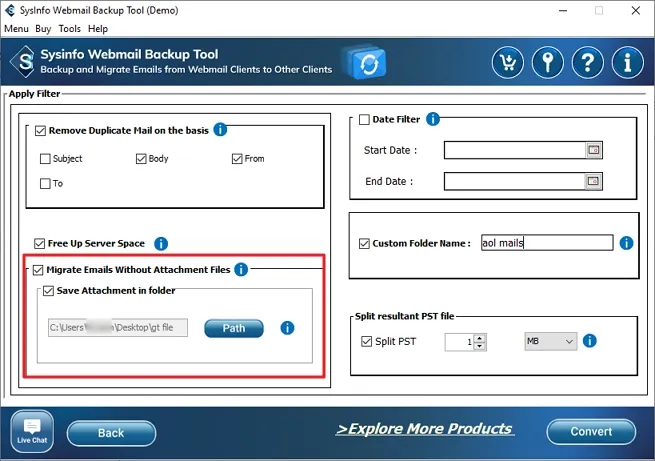Follow the Explore More Products link

pos(425,429)
